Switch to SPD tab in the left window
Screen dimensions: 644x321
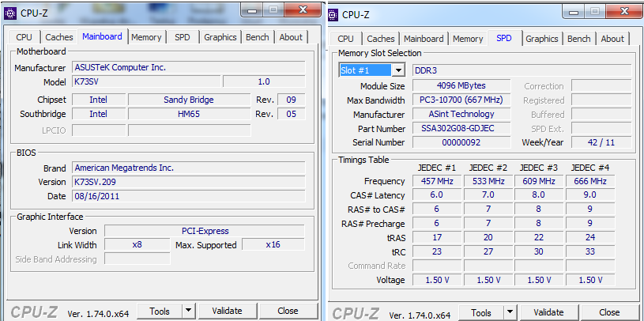coord(183,37)
